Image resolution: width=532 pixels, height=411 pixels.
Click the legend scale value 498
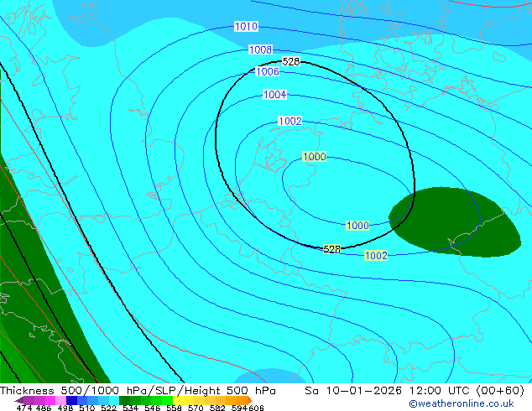[x=65, y=408]
